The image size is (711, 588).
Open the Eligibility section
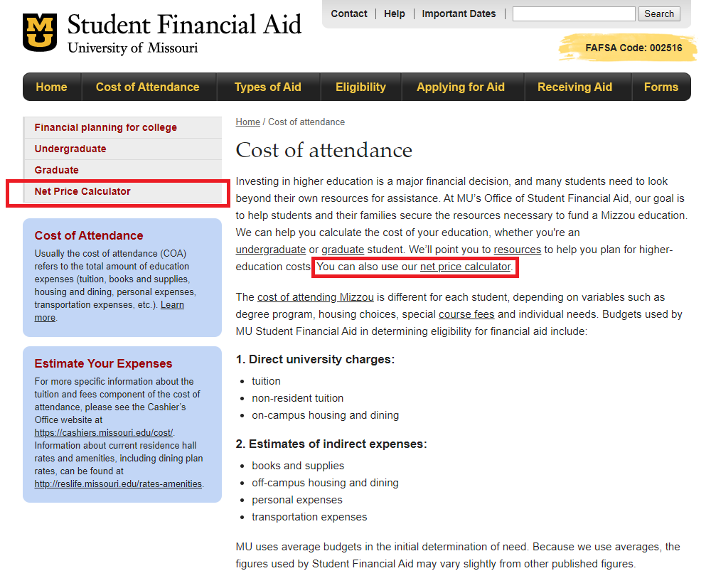[360, 86]
